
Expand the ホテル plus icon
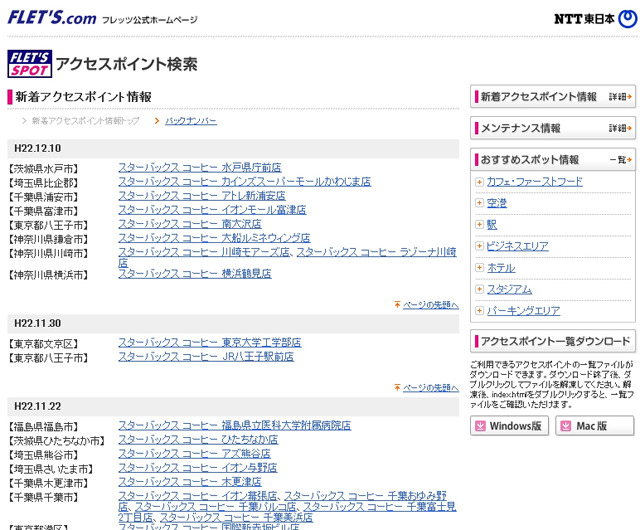(480, 267)
